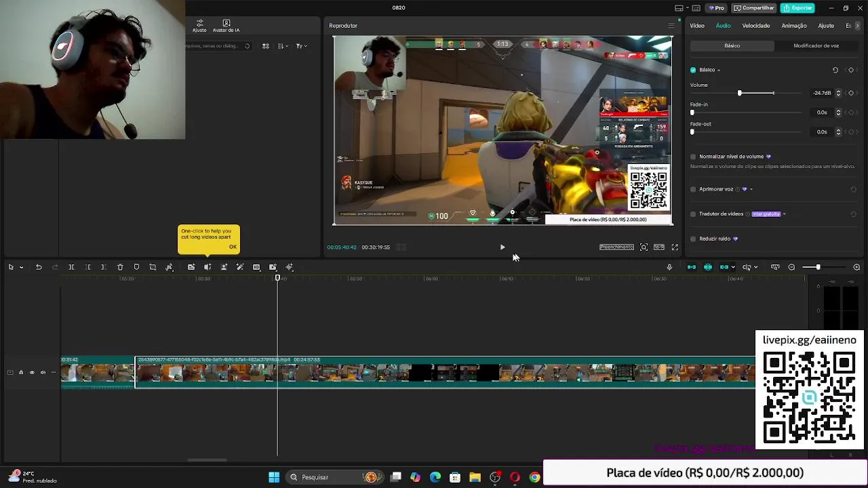
Task: Select Modificador de voz tab
Action: pyautogui.click(x=816, y=45)
